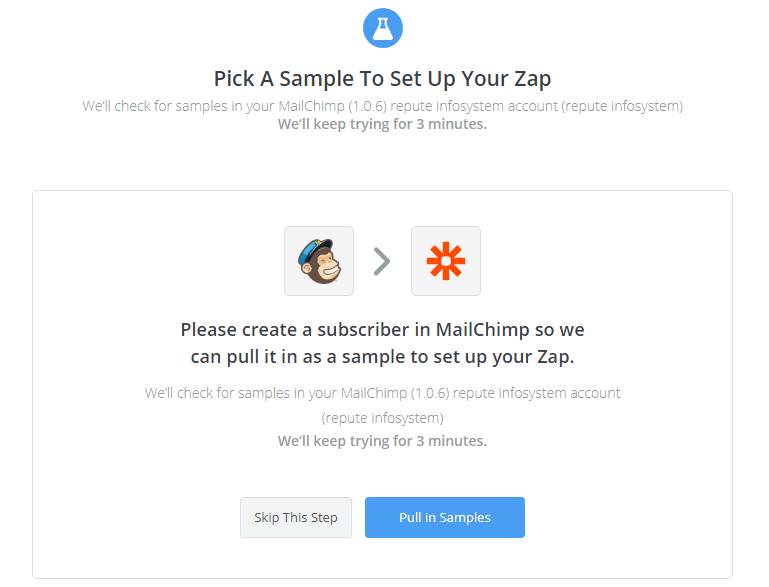Click "can pull it in as a sample" line
Viewport: 769px width, 587px height.
(382, 355)
